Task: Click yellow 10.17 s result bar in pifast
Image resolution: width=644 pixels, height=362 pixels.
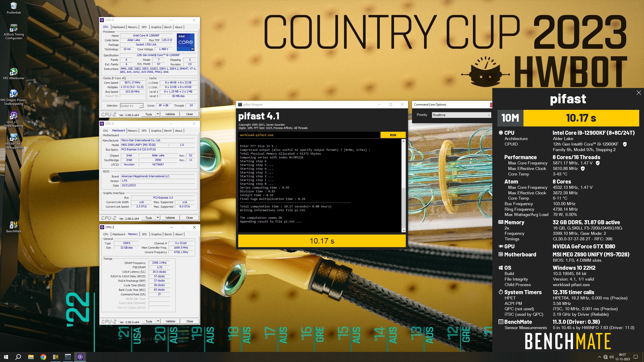Action: coord(322,241)
